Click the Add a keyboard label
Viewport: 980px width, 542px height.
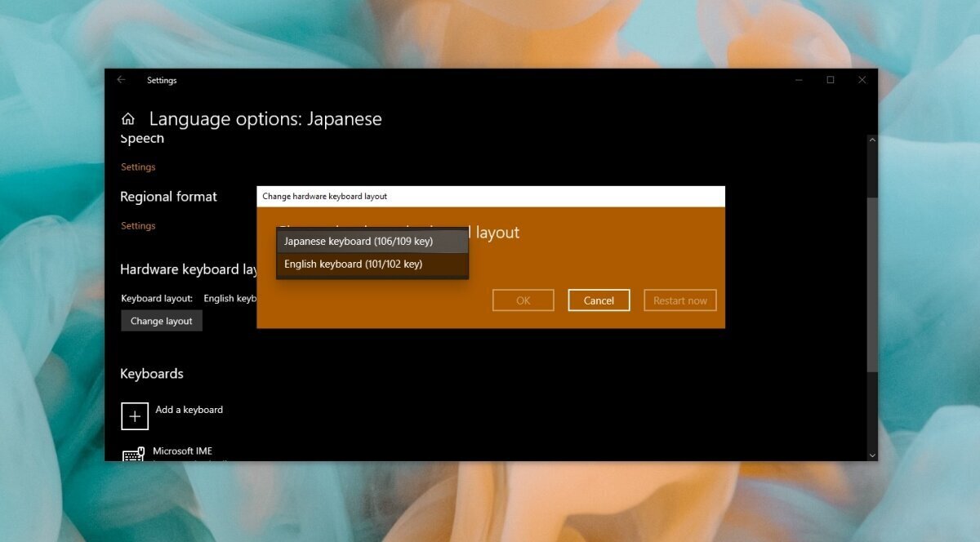coord(189,409)
